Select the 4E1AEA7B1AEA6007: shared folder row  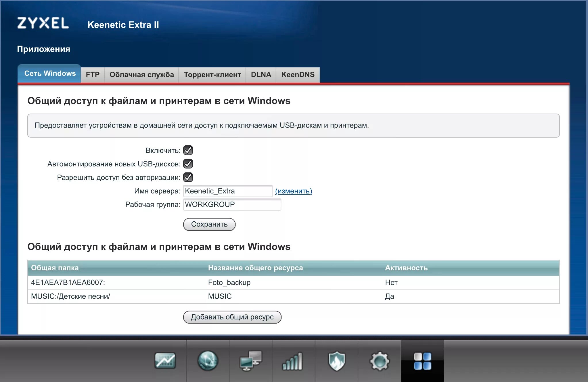point(293,283)
